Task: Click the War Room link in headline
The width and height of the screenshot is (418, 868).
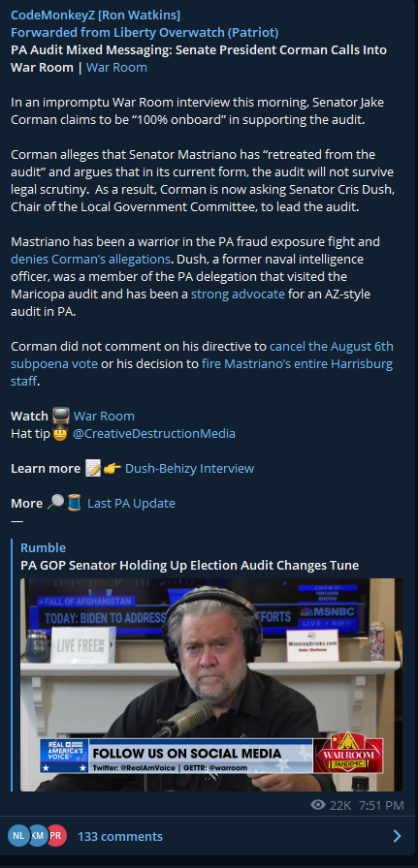Action: (x=116, y=68)
